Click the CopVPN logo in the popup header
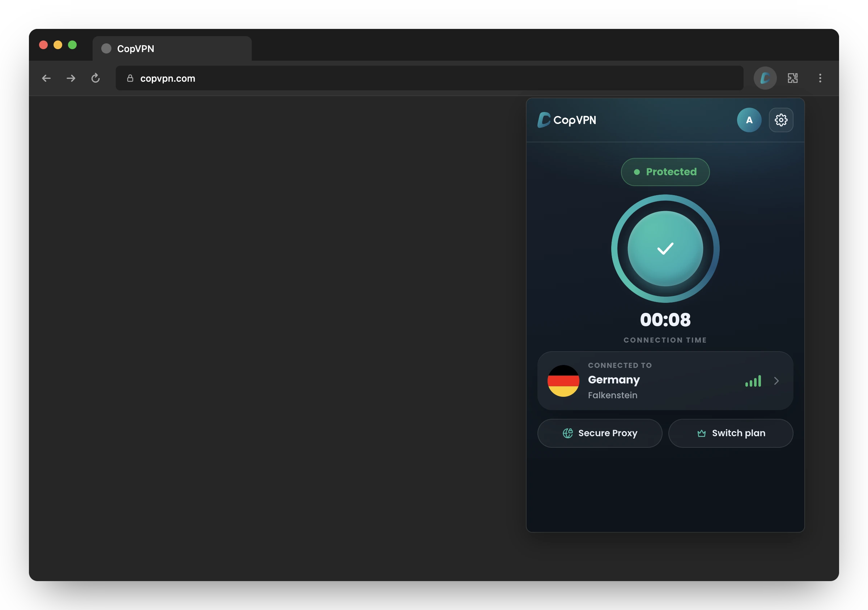The image size is (868, 610). 567,120
